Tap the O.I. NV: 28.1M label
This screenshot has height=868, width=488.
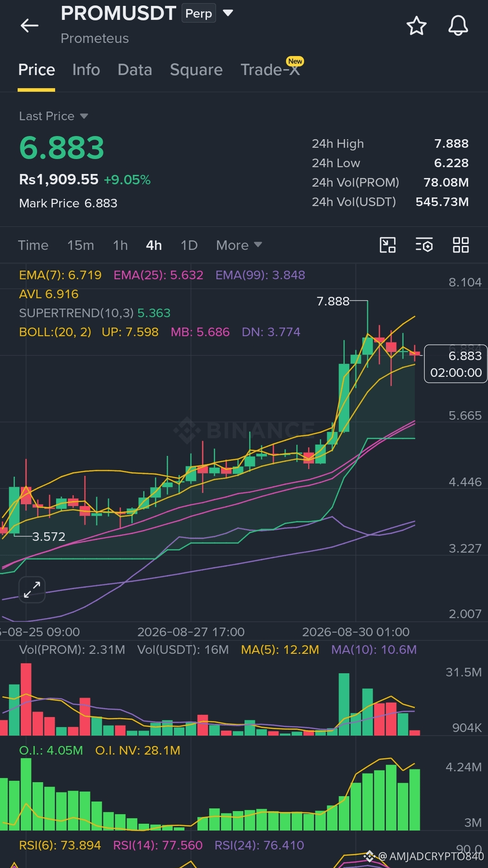click(138, 751)
